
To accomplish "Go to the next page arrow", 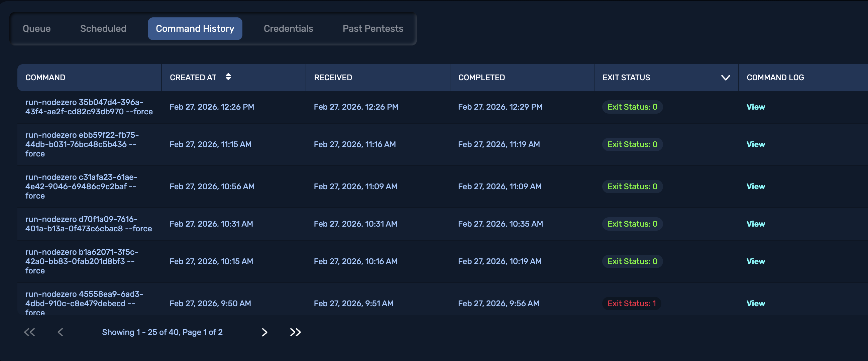I will coord(264,332).
